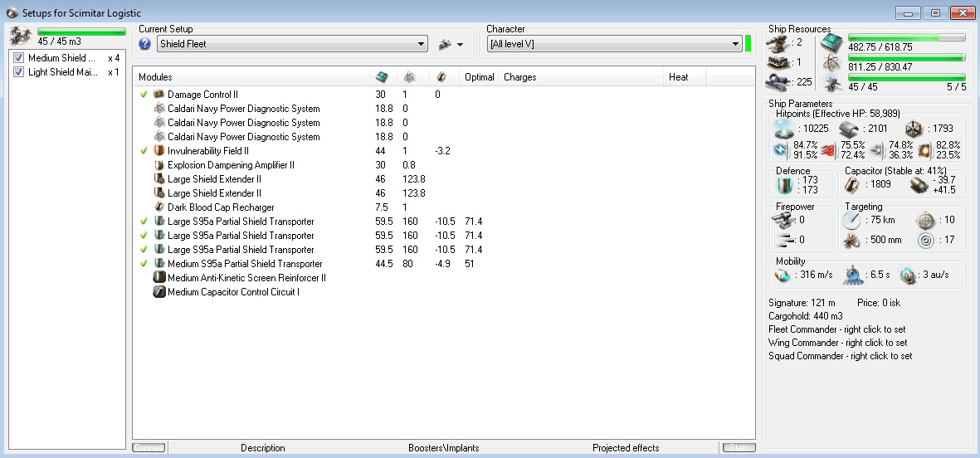Screen dimensions: 980x458
Task: Click the max velocity icon showing 316 m/s
Action: pyautogui.click(x=783, y=275)
